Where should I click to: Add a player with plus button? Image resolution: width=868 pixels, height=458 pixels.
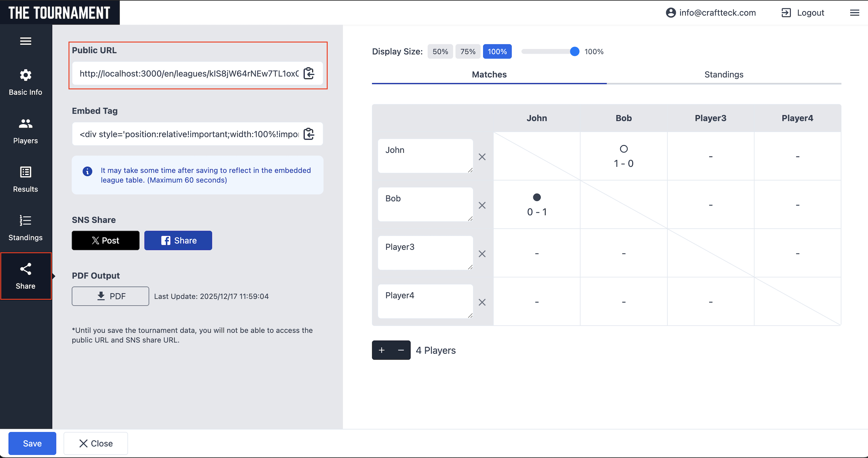point(381,350)
